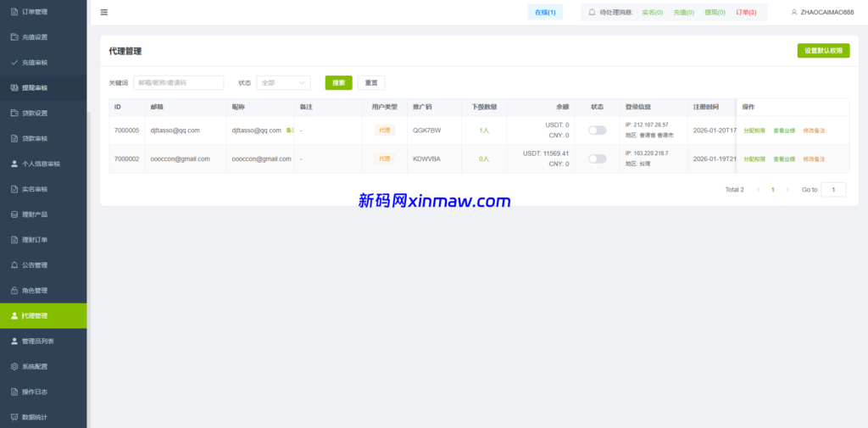
Task: Click the Go to page input
Action: (833, 190)
